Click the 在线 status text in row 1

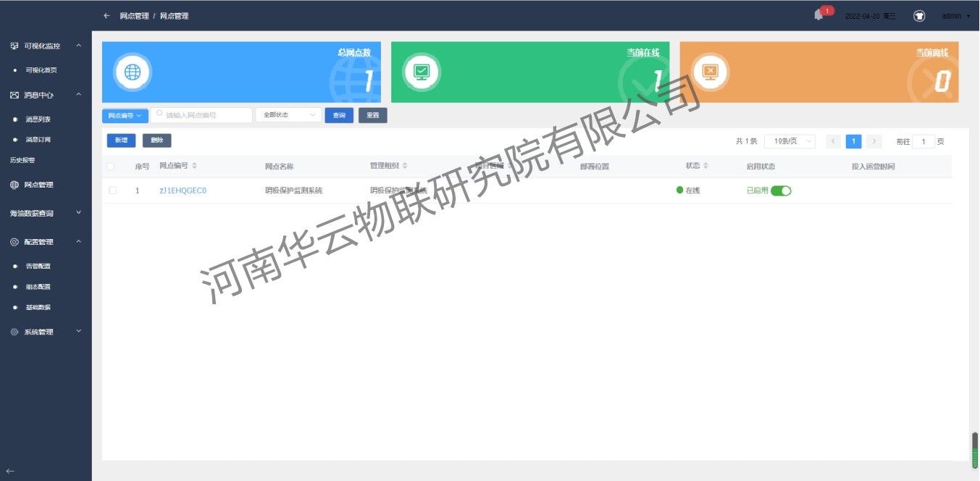pos(693,191)
